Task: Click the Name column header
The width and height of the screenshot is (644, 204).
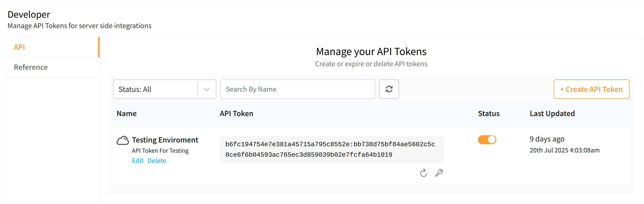Action: 126,114
